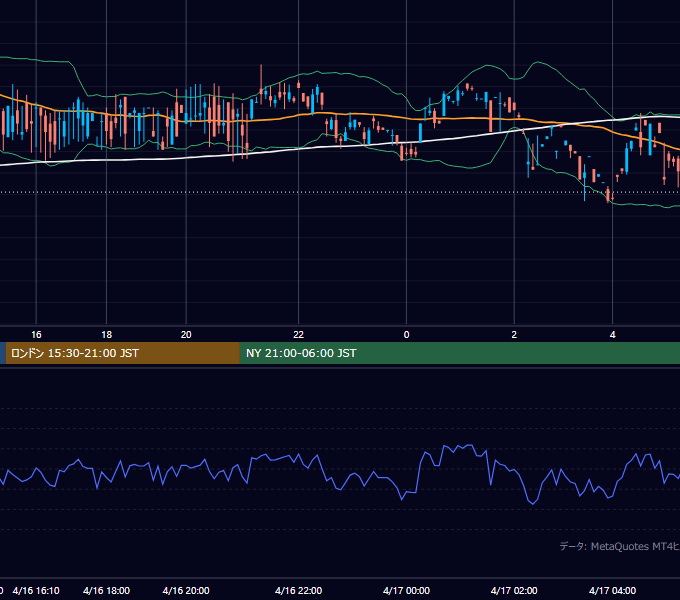Screen dimensions: 680x600
Task: Select the 2 hour label on price chart axis
Action: point(514,335)
